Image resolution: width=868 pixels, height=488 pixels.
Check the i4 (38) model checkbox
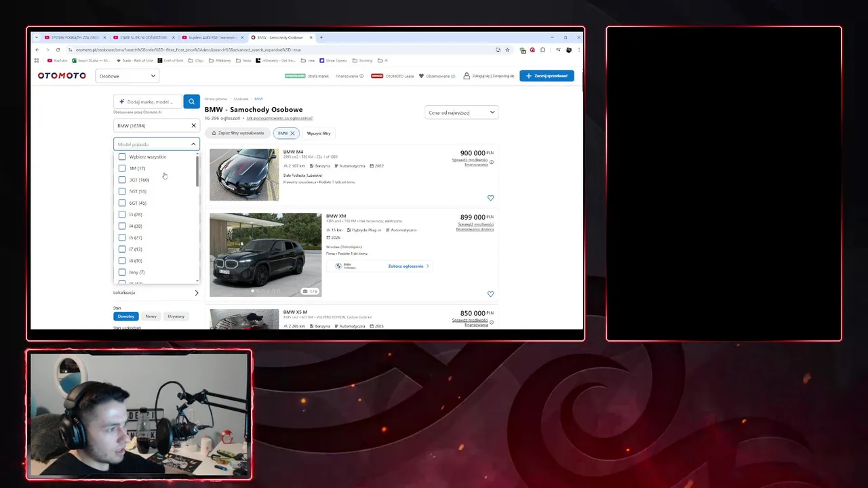[x=122, y=226]
